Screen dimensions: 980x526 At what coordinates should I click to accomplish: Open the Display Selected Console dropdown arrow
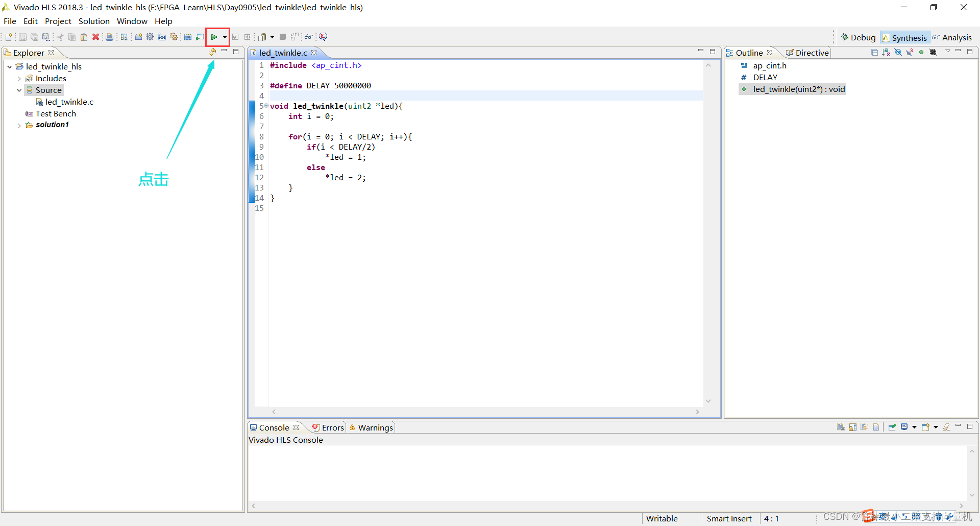pos(914,427)
